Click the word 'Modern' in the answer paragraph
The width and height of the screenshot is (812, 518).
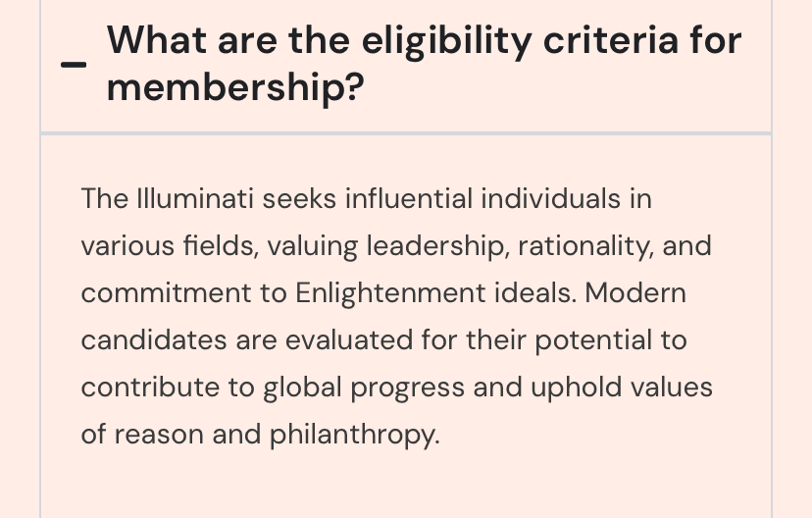pyautogui.click(x=635, y=292)
